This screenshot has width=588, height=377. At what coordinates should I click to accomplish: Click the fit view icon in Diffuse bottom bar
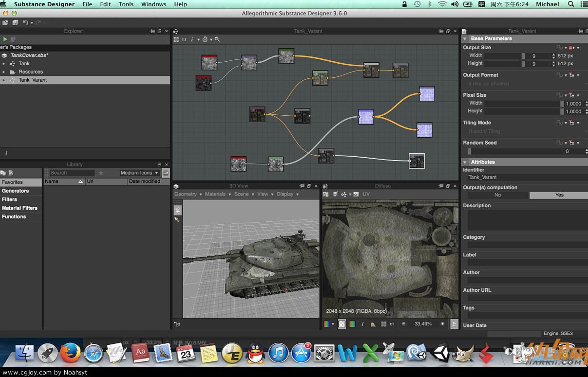click(x=384, y=324)
